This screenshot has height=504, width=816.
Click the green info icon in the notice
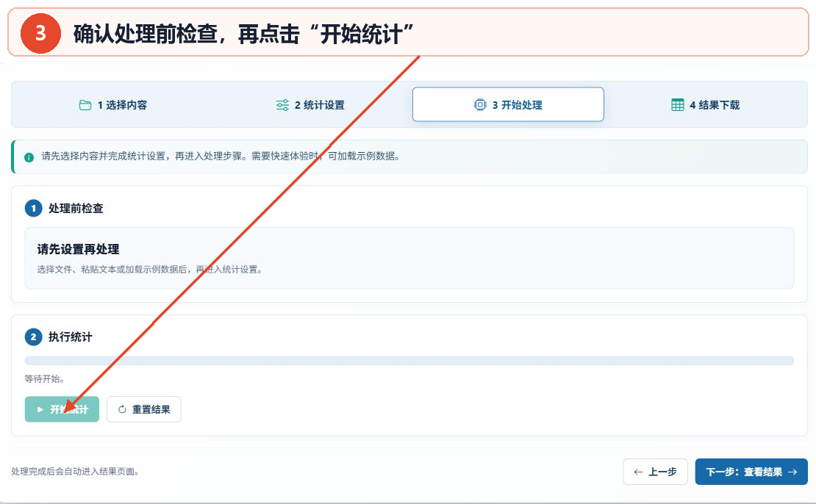click(x=29, y=157)
